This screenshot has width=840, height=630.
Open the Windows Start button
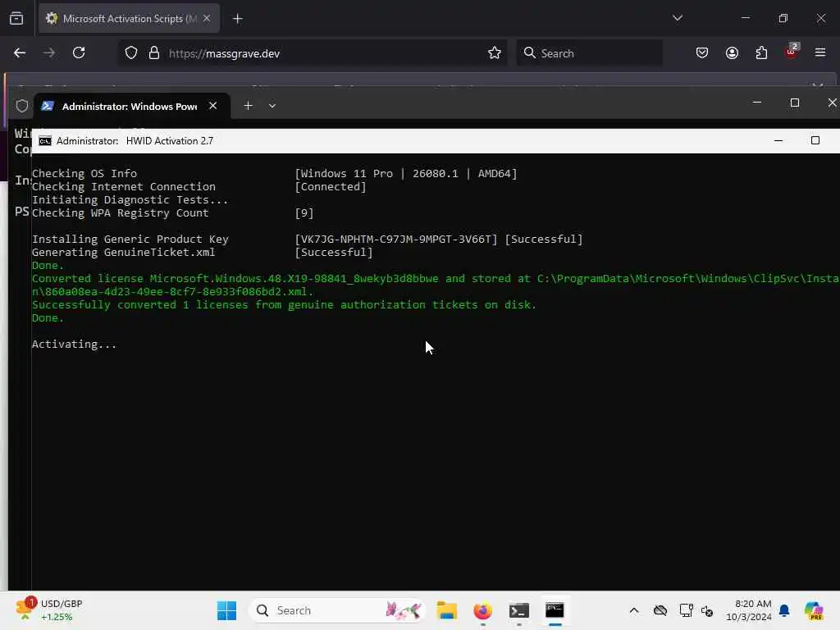click(x=226, y=610)
